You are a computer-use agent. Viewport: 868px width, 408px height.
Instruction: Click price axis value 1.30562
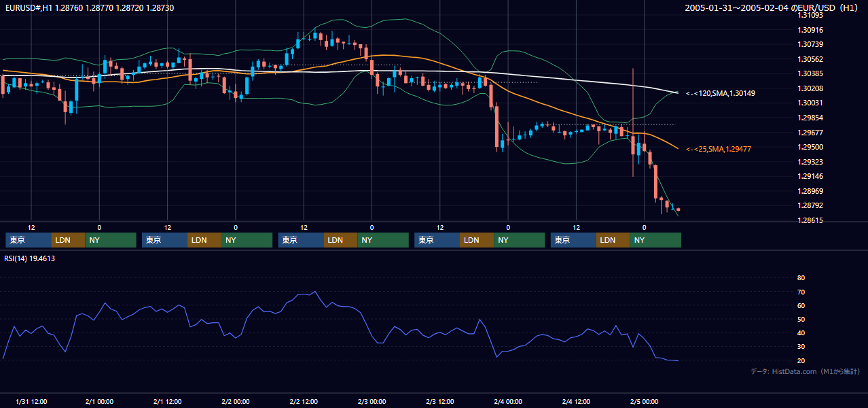pyautogui.click(x=810, y=59)
